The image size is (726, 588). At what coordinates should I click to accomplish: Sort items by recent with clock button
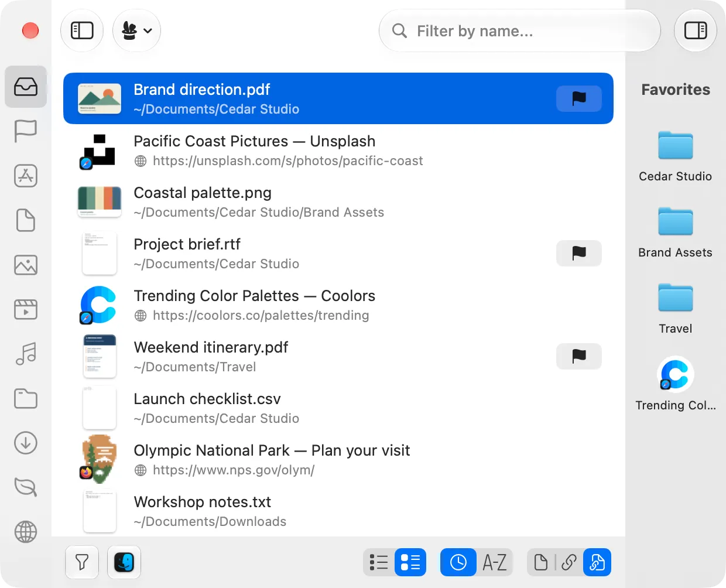458,562
